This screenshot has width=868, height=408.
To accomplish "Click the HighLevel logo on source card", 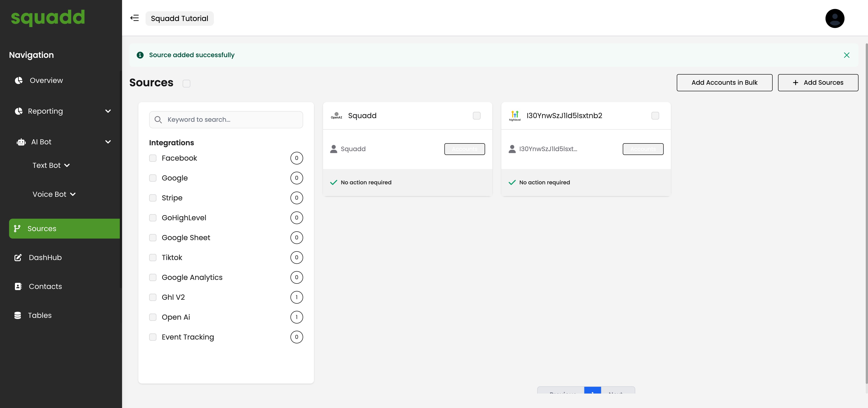I will (514, 115).
